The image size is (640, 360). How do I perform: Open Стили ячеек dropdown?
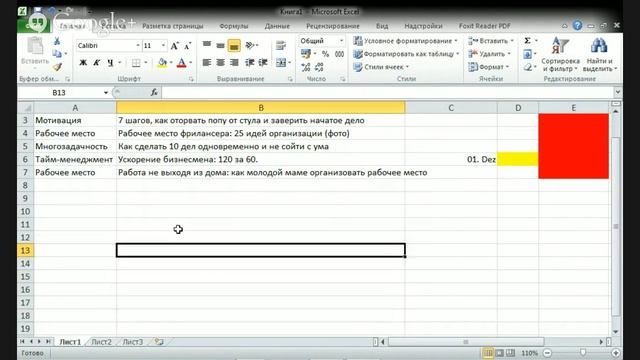tap(381, 67)
